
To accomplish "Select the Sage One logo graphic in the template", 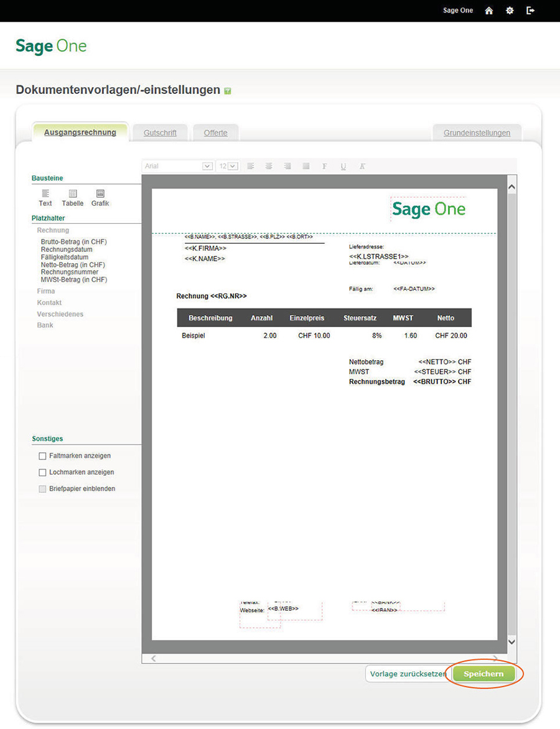I will coord(428,209).
